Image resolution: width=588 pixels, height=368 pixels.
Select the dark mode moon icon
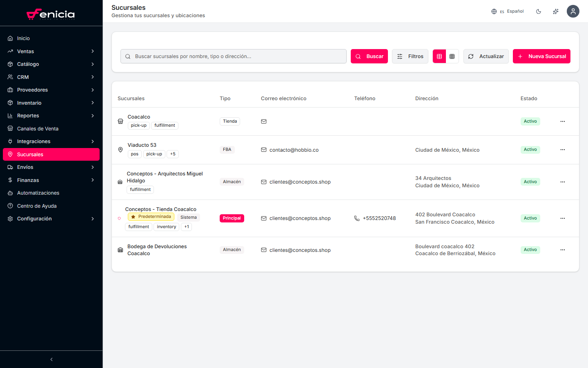click(x=539, y=11)
